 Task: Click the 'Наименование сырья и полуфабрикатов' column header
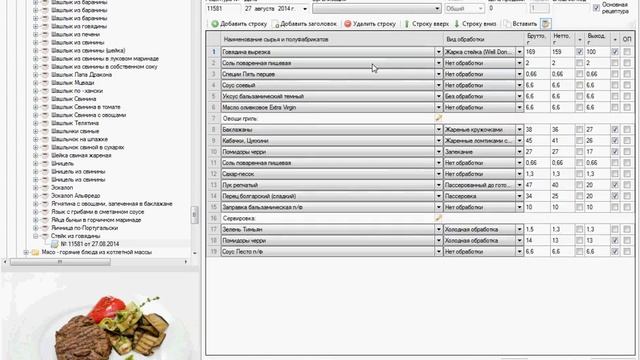pyautogui.click(x=332, y=40)
